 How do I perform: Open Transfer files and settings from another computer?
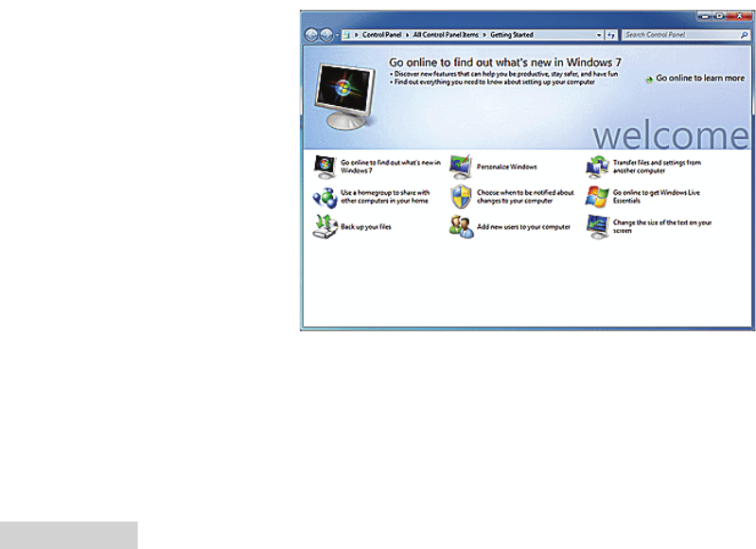pyautogui.click(x=657, y=167)
